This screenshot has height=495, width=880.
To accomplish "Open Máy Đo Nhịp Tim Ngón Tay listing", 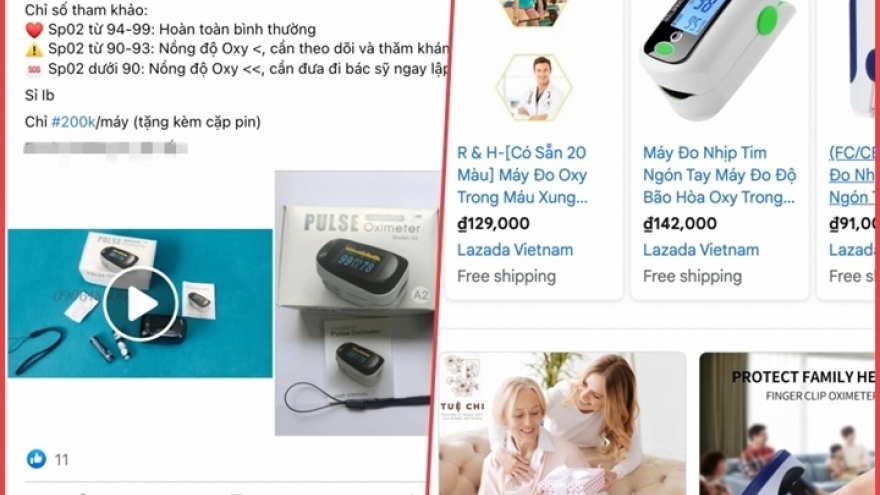I will pos(719,175).
